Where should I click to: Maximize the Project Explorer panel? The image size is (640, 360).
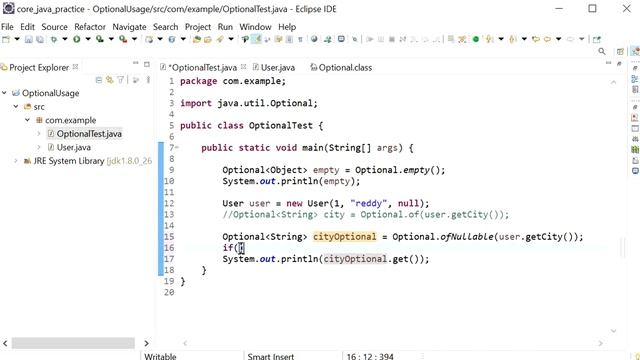coord(147,64)
